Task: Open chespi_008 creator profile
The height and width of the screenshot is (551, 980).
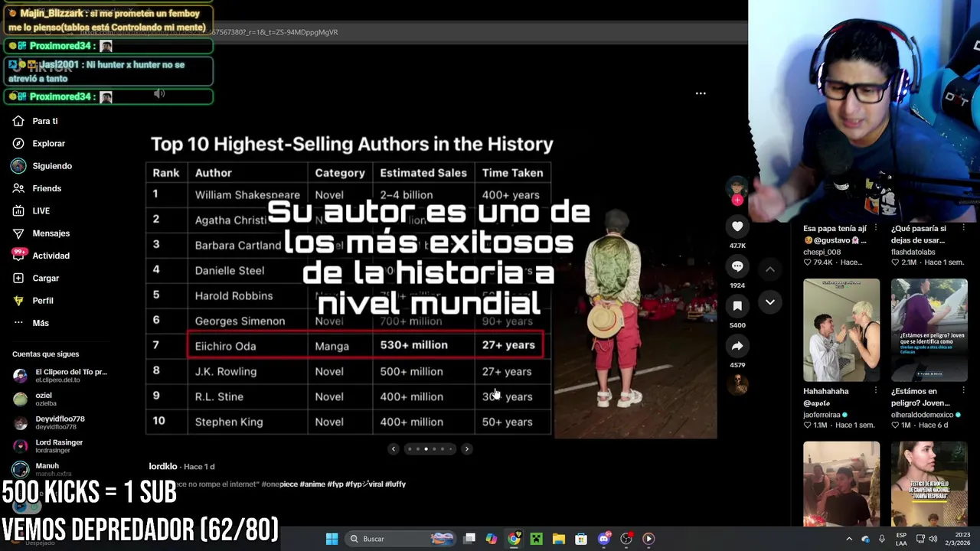Action: coord(822,252)
